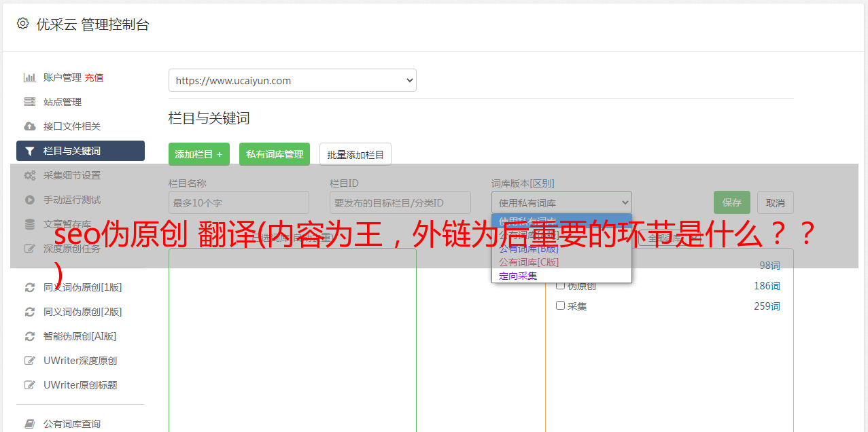Click the 优采云 管理控制台 title
Image resolution: width=868 pixels, height=432 pixels.
[x=92, y=24]
